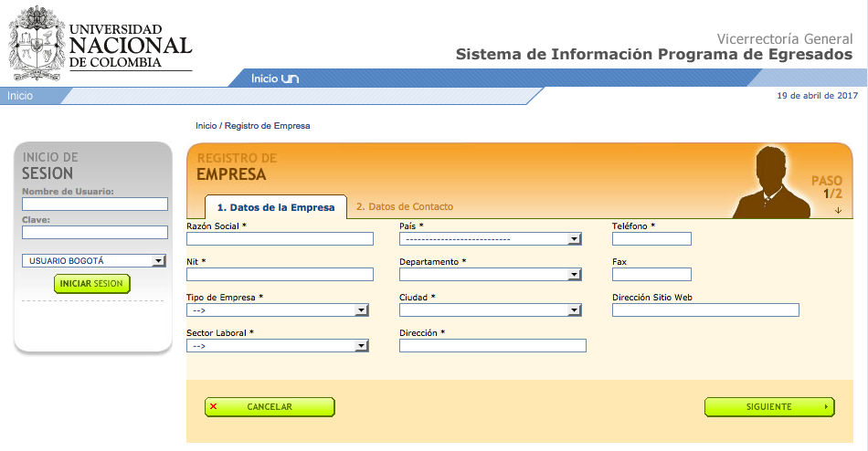Click the Registro de Empresa breadcrumb
This screenshot has height=451, width=868.
267,126
